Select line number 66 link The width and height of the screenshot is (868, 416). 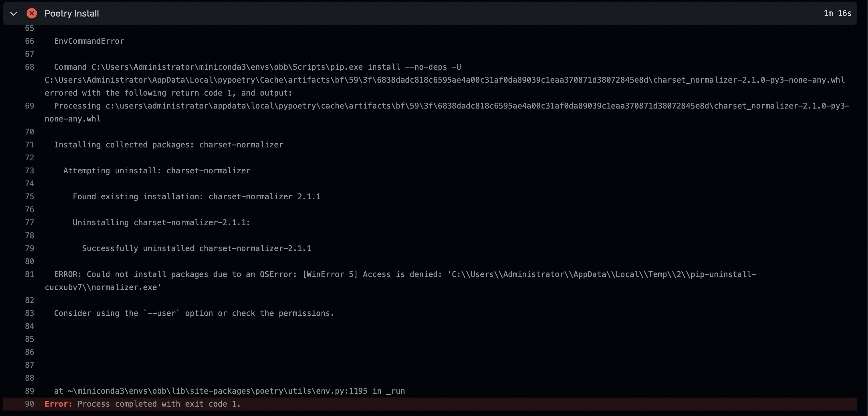tap(29, 41)
